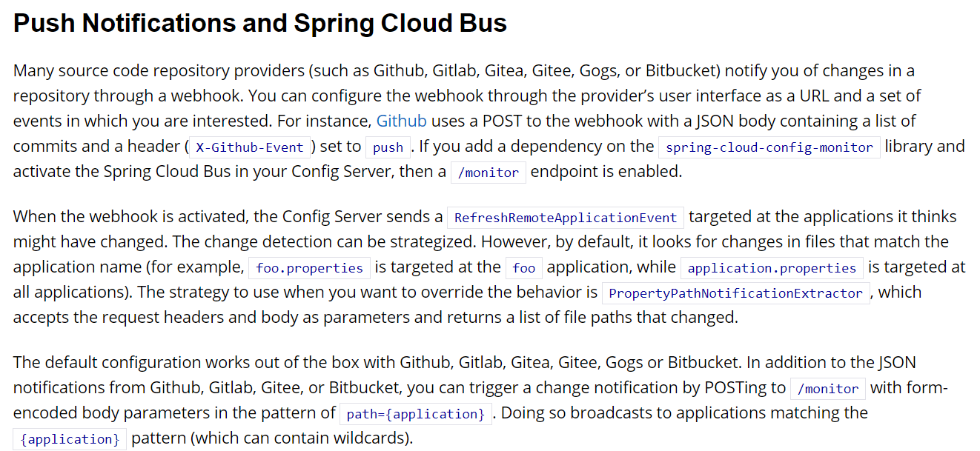Click /monitor code before 'endpoint is enabled'
Screen dimensions: 980x451
point(489,173)
